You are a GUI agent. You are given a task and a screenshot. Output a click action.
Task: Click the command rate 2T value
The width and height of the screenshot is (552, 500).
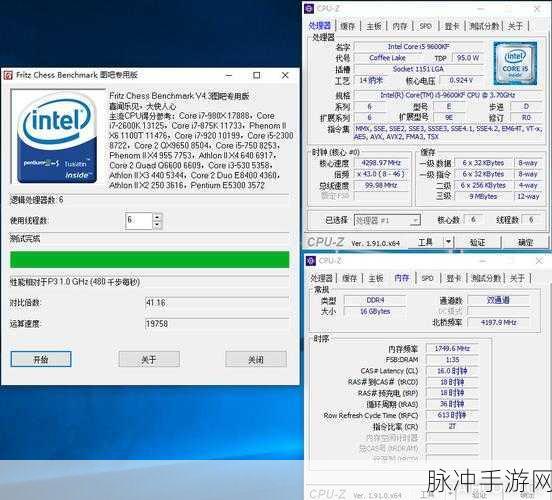[452, 426]
